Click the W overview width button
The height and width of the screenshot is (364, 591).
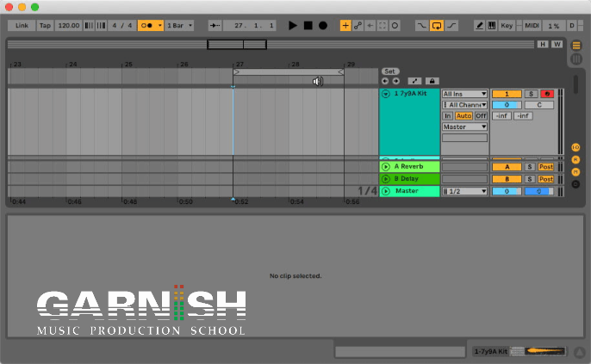557,45
